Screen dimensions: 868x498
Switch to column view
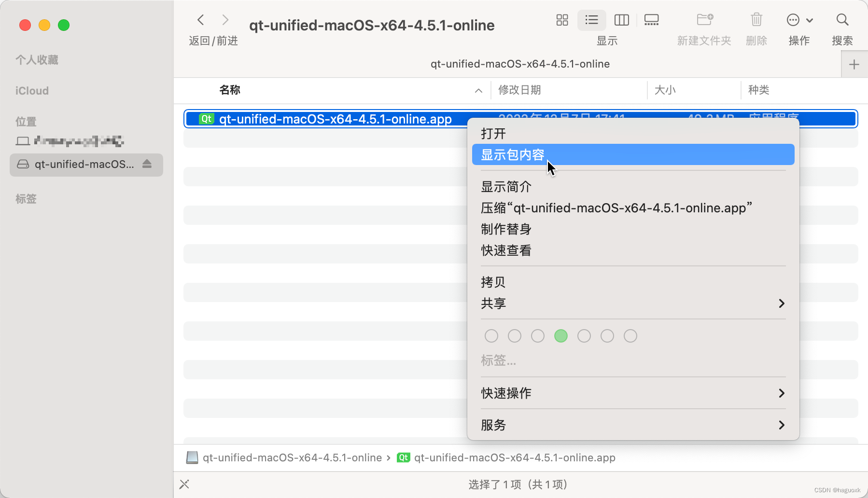(x=621, y=20)
